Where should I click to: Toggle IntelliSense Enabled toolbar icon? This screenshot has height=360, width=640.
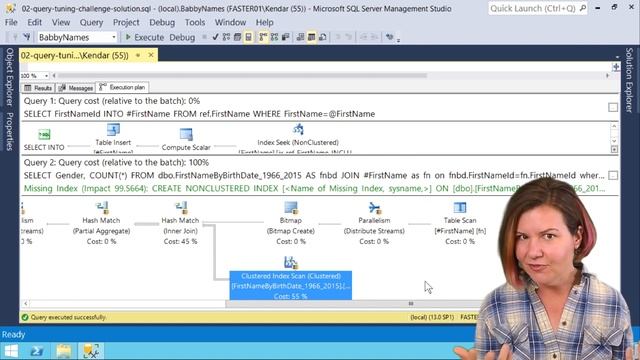249,37
